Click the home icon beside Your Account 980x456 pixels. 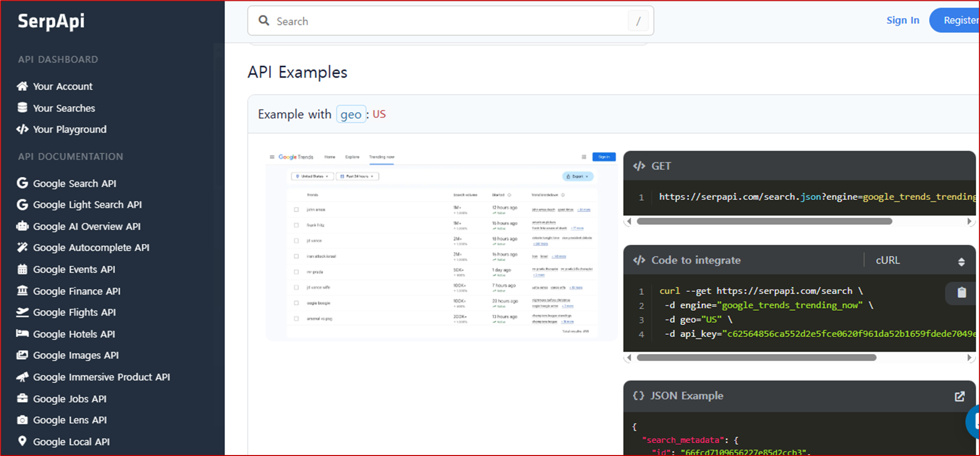tap(22, 86)
